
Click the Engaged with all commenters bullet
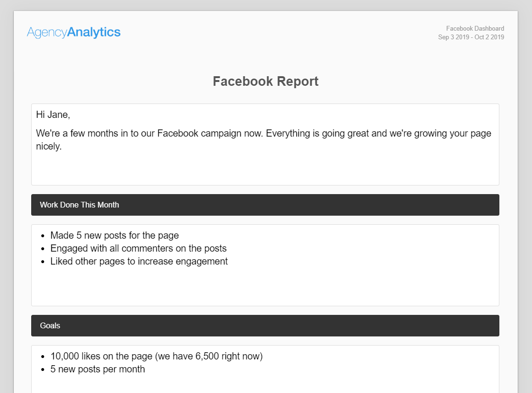click(x=139, y=248)
